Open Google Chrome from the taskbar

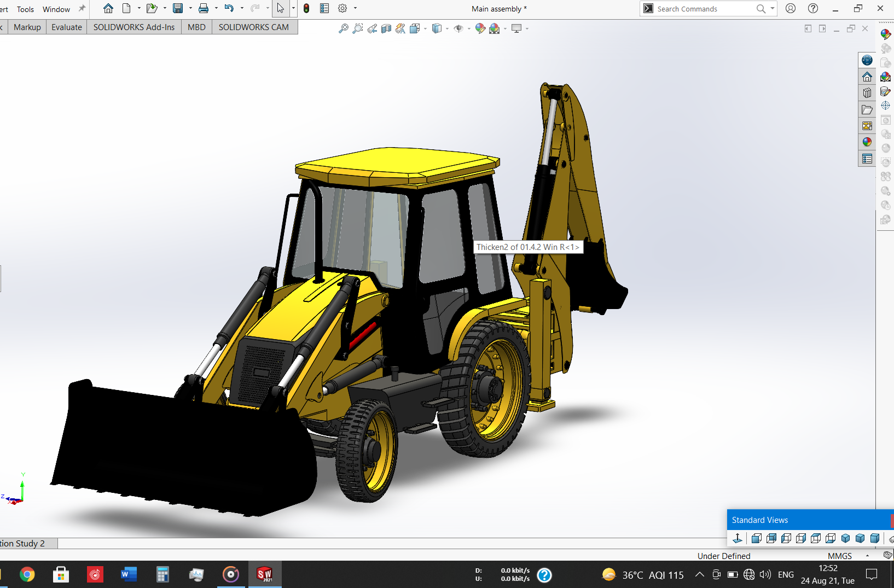tap(27, 574)
